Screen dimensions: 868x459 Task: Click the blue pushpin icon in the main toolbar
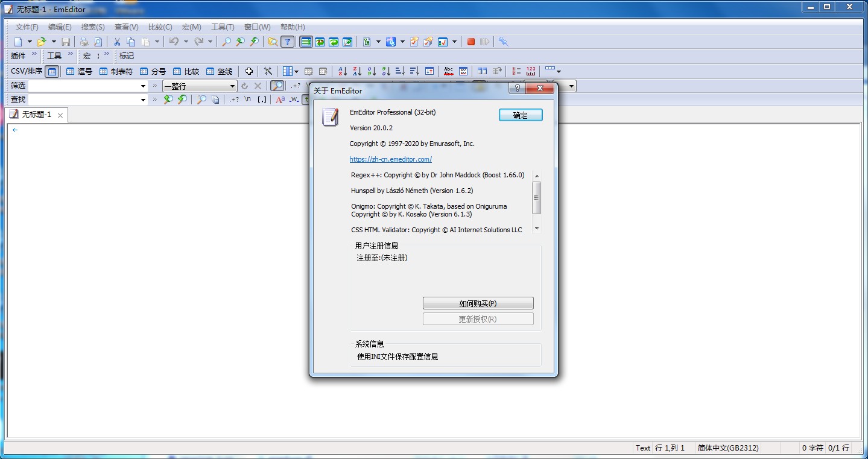coord(504,42)
